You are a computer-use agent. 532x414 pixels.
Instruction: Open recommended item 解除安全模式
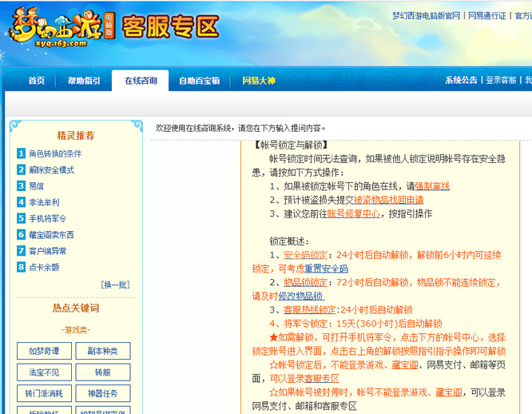[x=51, y=170]
